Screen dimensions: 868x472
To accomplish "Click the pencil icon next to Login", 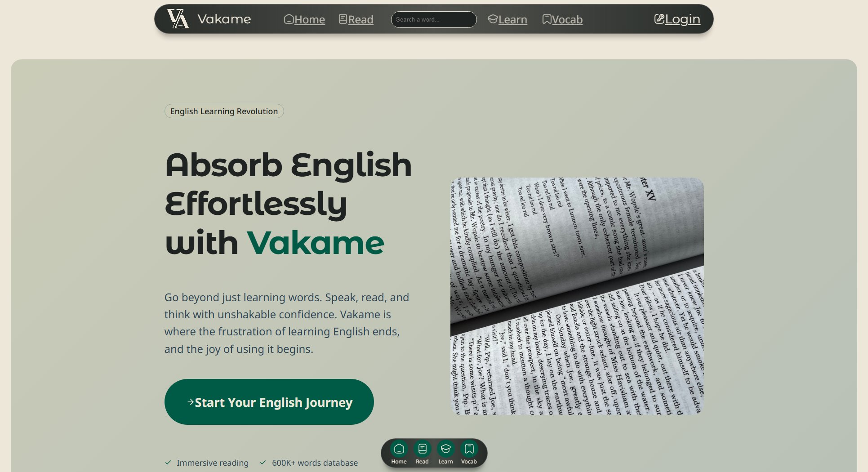I will coord(659,19).
